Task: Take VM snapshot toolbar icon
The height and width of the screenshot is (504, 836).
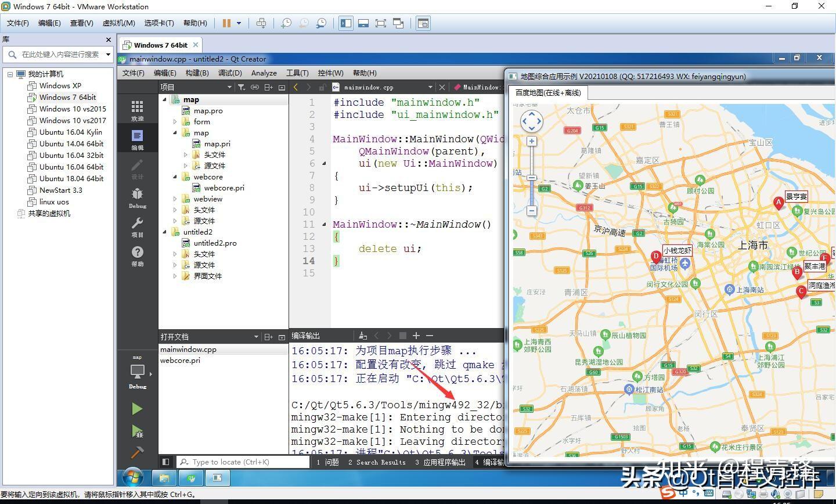Action: pos(286,23)
